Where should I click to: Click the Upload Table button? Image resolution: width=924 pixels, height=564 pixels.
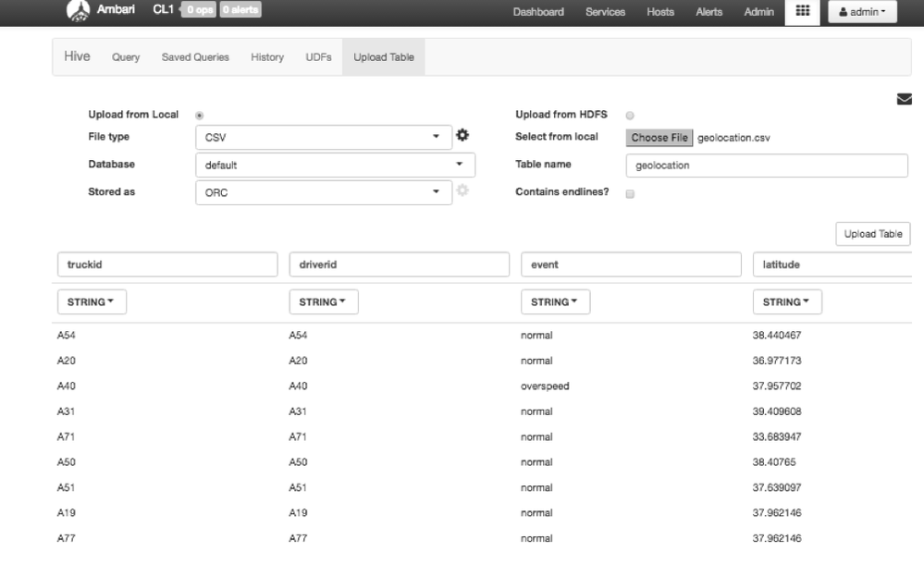(x=873, y=234)
